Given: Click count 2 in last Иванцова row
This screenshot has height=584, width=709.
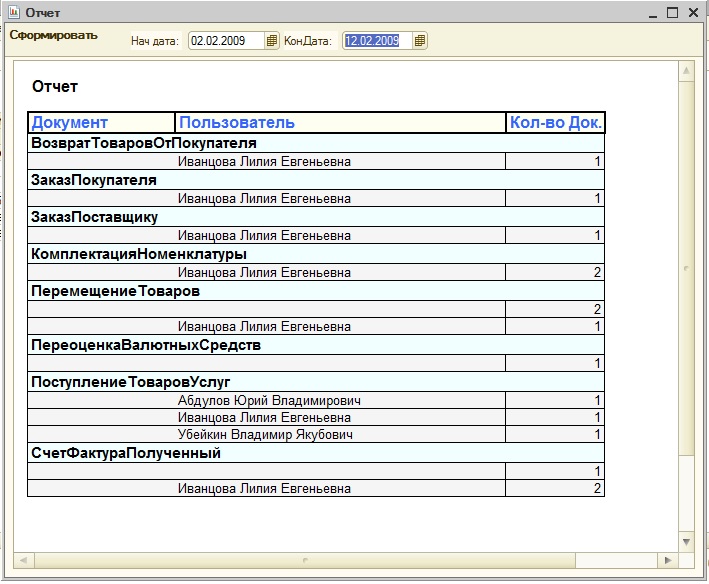Looking at the screenshot, I should pyautogui.click(x=555, y=489).
